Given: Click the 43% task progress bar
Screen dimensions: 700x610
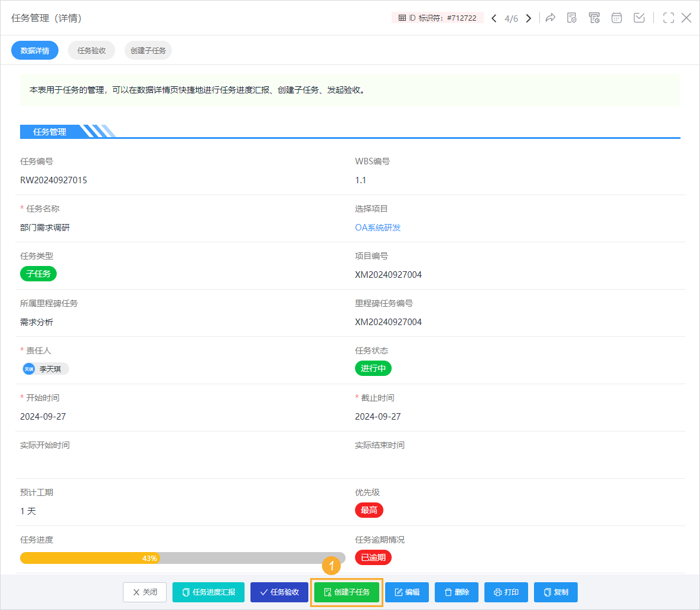Looking at the screenshot, I should pyautogui.click(x=183, y=558).
